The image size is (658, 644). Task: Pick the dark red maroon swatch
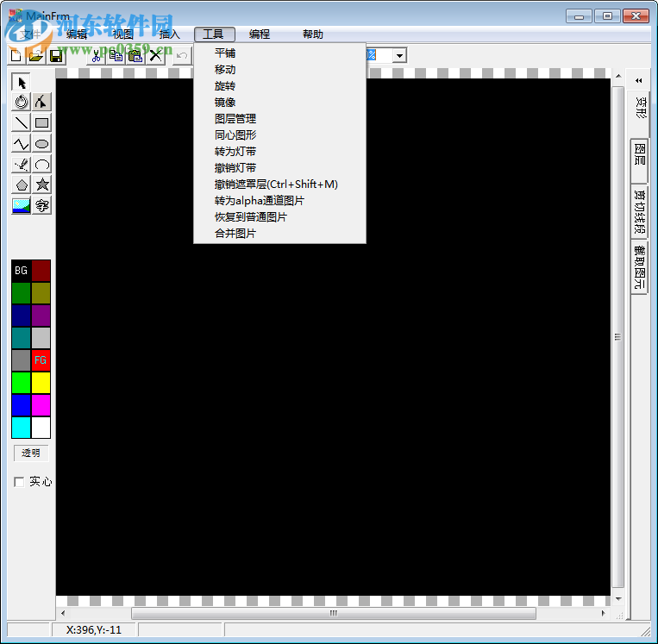click(41, 271)
